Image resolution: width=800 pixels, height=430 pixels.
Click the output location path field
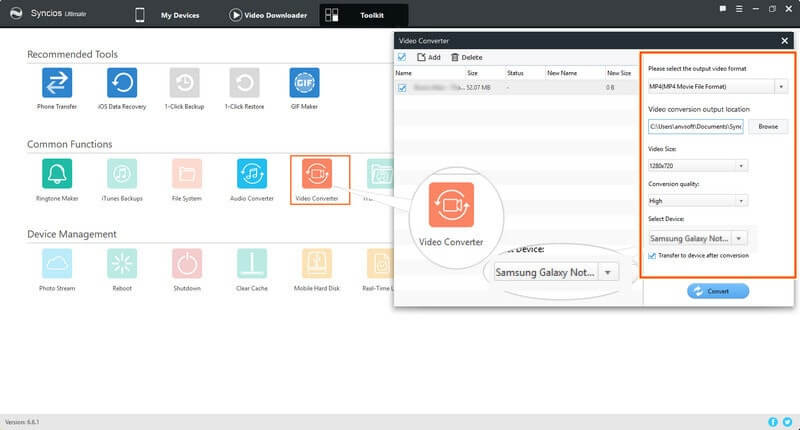point(695,126)
